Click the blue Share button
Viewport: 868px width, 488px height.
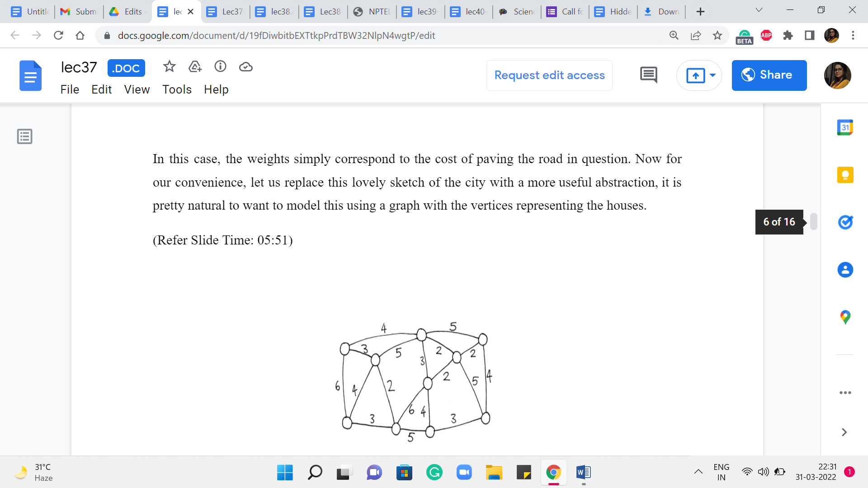coord(769,75)
